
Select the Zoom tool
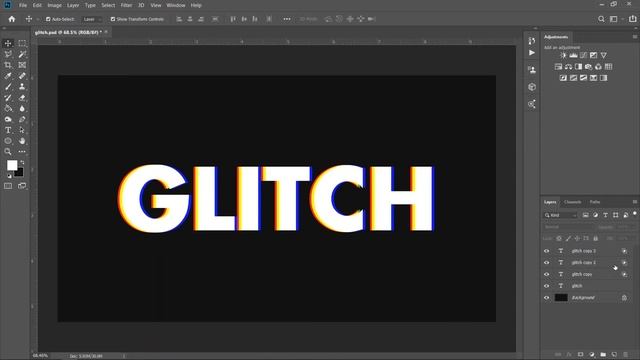[x=8, y=152]
